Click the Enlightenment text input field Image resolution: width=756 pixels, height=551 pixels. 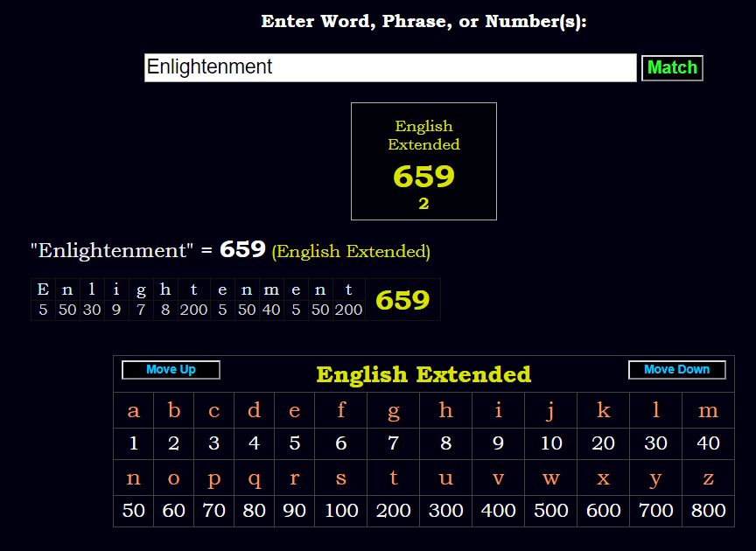(x=390, y=67)
